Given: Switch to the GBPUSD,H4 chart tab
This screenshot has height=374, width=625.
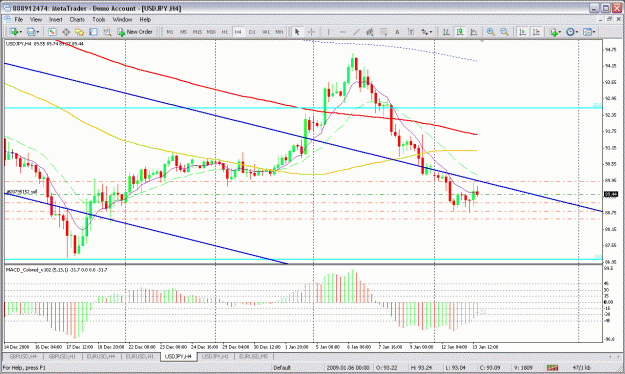Looking at the screenshot, I should [23, 356].
